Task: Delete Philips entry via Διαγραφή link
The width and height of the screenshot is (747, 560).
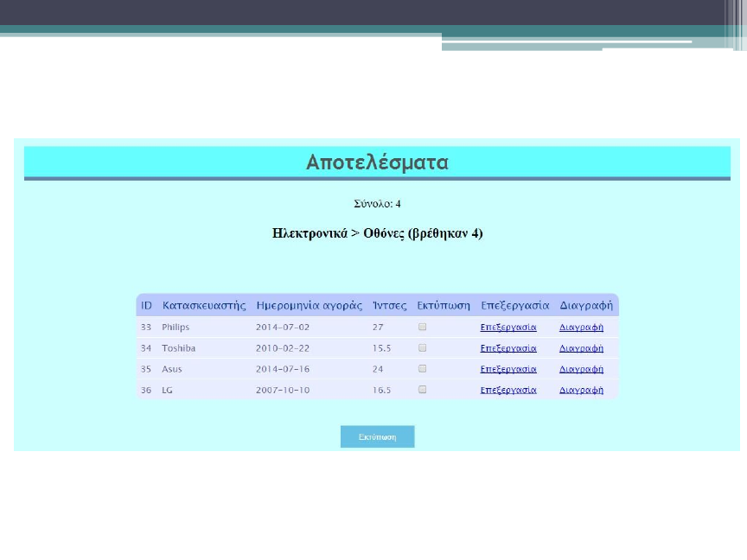Action: pos(581,328)
